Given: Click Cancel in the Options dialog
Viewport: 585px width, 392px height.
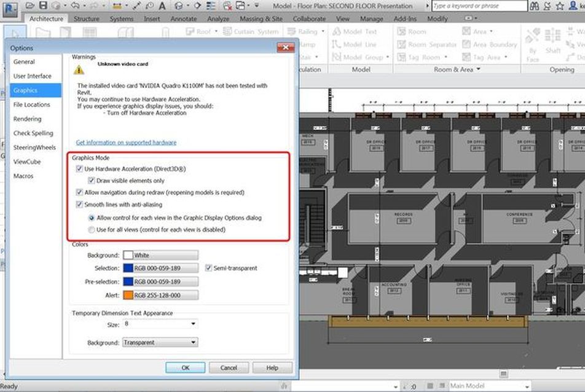Looking at the screenshot, I should coord(229,368).
